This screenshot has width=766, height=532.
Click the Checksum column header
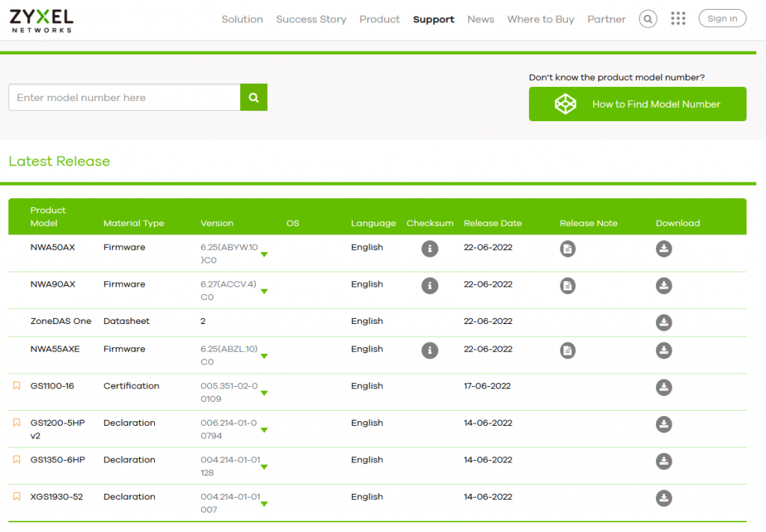coord(430,223)
